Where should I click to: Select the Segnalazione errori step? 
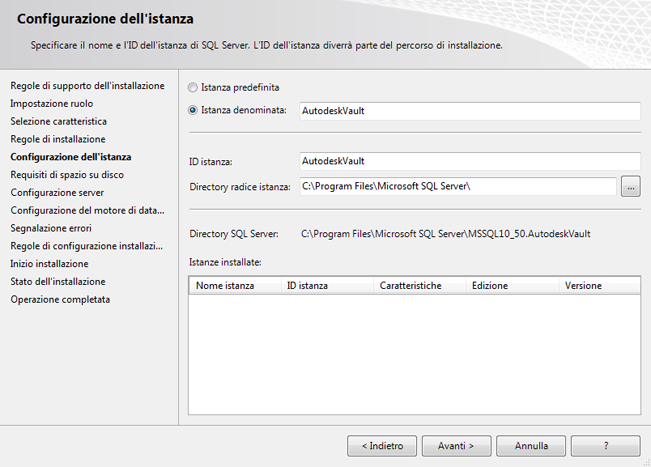tap(51, 228)
